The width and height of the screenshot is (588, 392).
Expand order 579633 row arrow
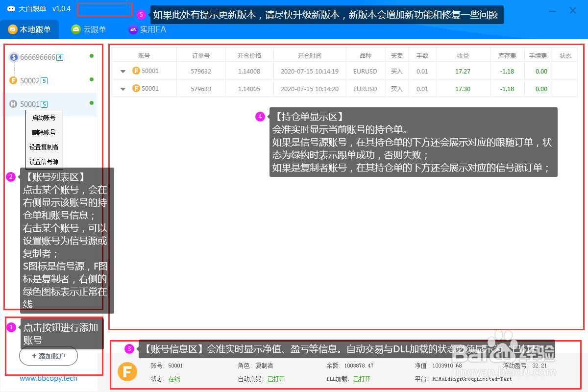click(123, 89)
